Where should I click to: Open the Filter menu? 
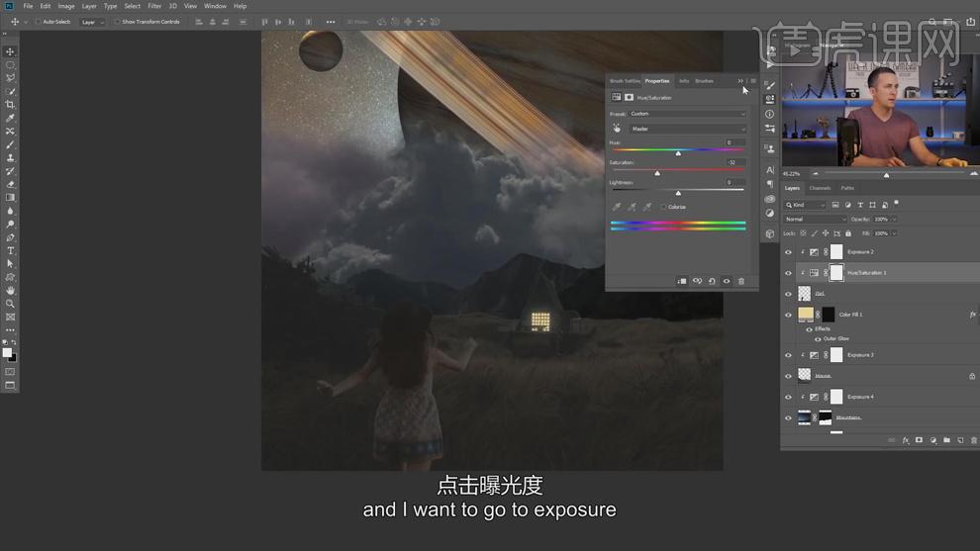(154, 6)
